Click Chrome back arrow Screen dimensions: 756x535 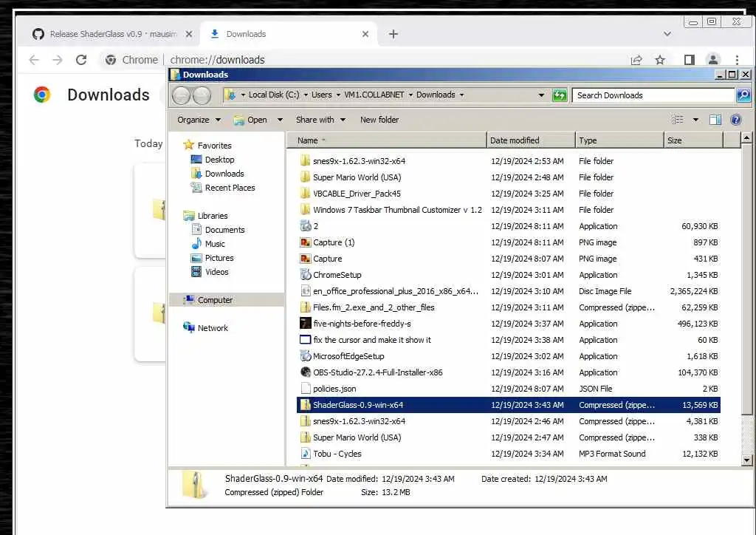coord(34,60)
